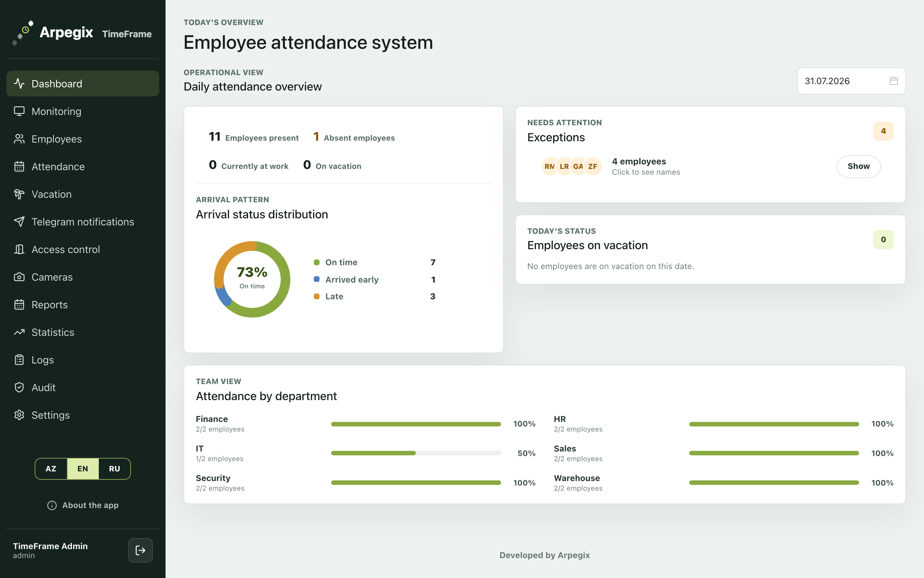The width and height of the screenshot is (924, 578).
Task: Click the 73% on time donut chart
Action: (x=252, y=279)
